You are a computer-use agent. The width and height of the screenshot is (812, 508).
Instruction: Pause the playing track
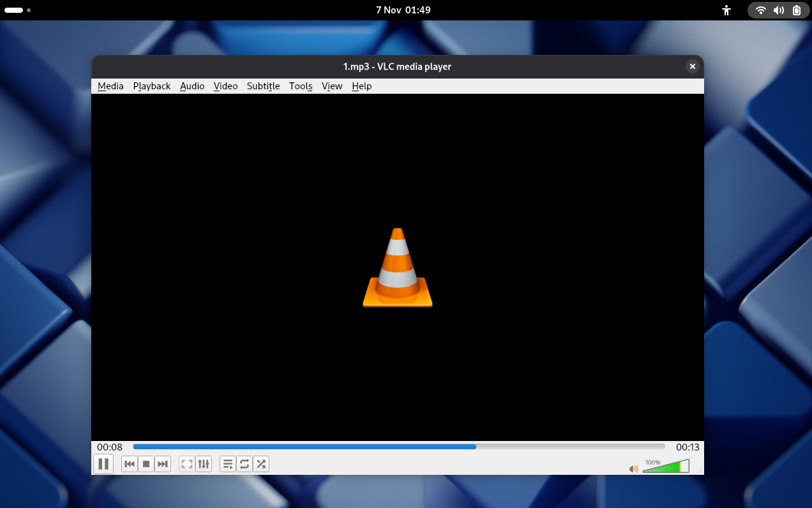click(x=103, y=464)
